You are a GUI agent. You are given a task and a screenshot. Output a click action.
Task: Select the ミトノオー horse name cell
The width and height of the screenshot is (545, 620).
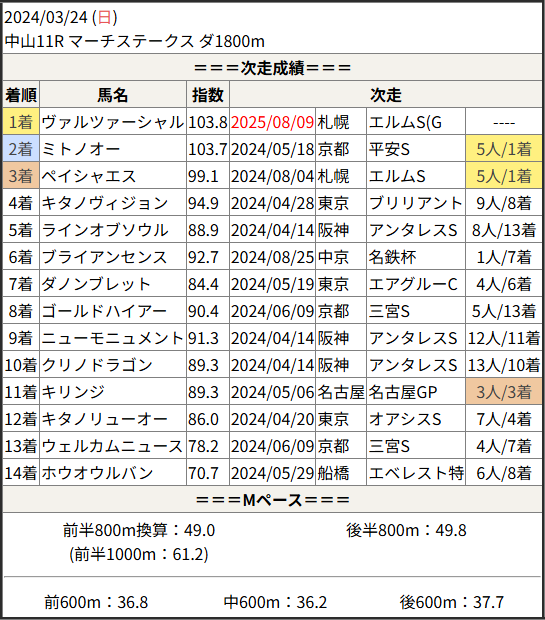113,149
